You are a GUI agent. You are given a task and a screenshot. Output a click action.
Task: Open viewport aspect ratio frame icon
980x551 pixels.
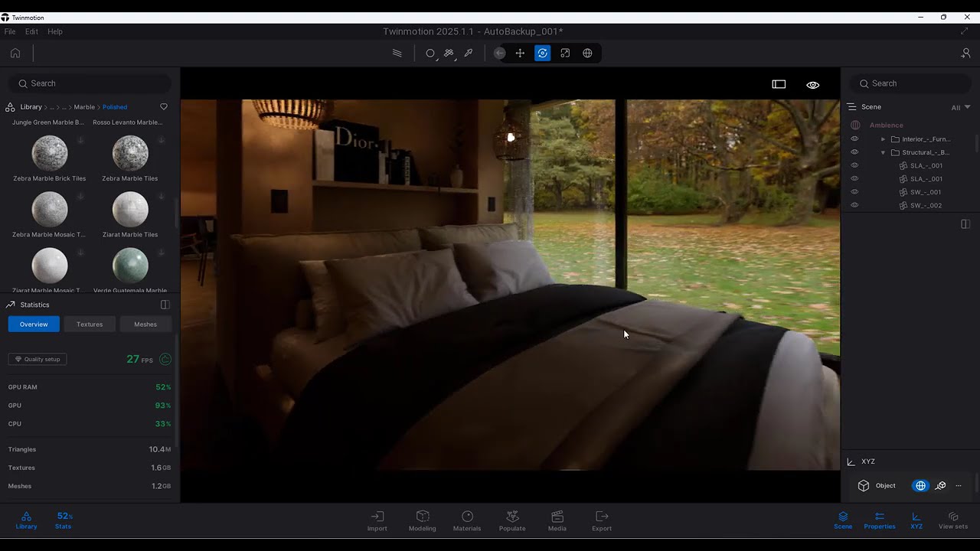tap(779, 84)
